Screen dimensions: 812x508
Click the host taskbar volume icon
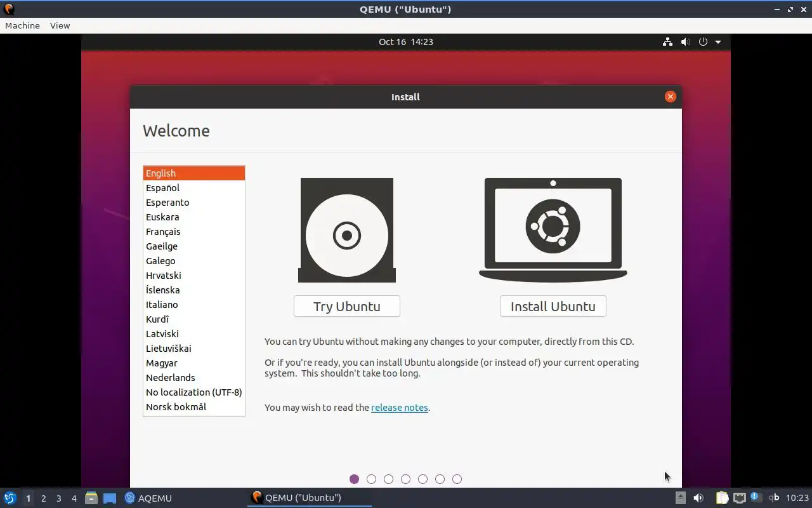click(x=698, y=498)
